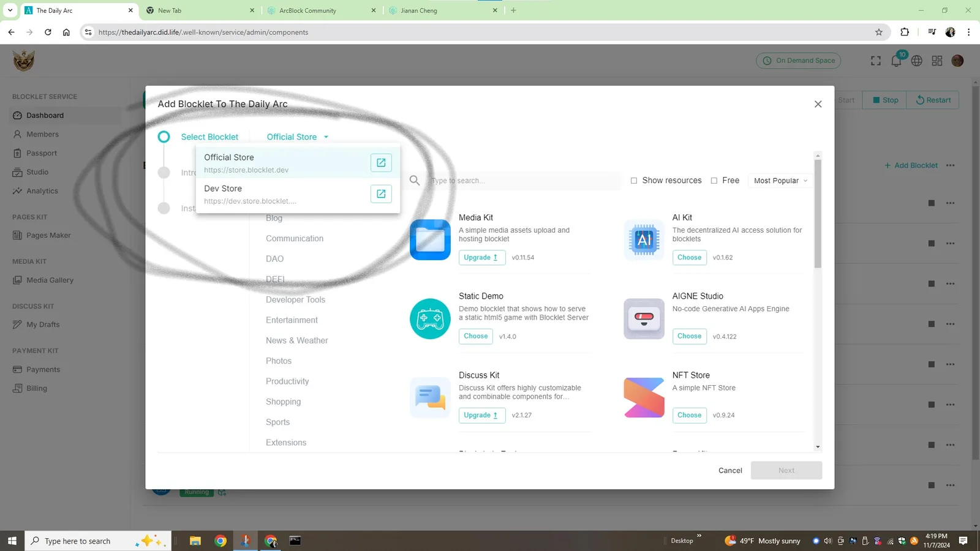
Task: Bookmark this page with the star icon
Action: tap(879, 32)
